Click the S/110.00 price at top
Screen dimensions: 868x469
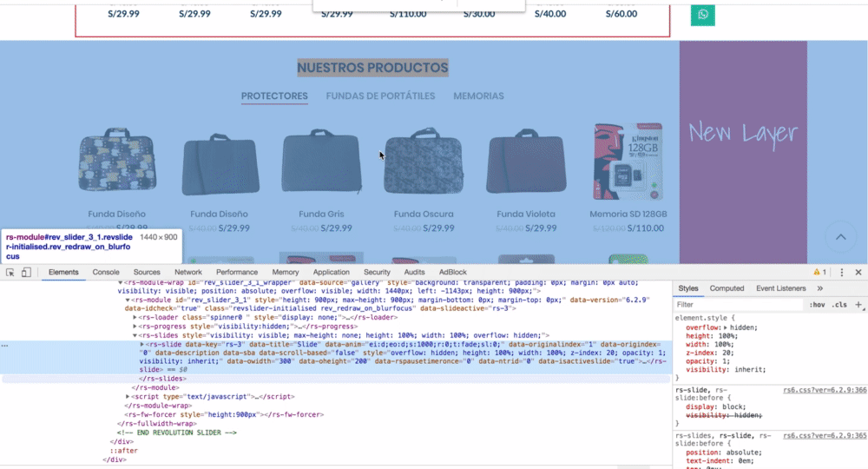click(x=408, y=14)
